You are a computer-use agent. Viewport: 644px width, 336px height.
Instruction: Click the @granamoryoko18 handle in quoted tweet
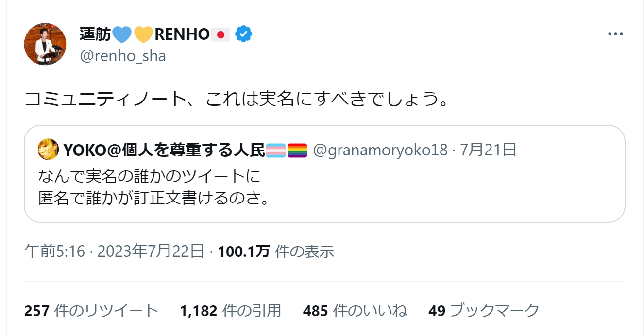pos(380,151)
